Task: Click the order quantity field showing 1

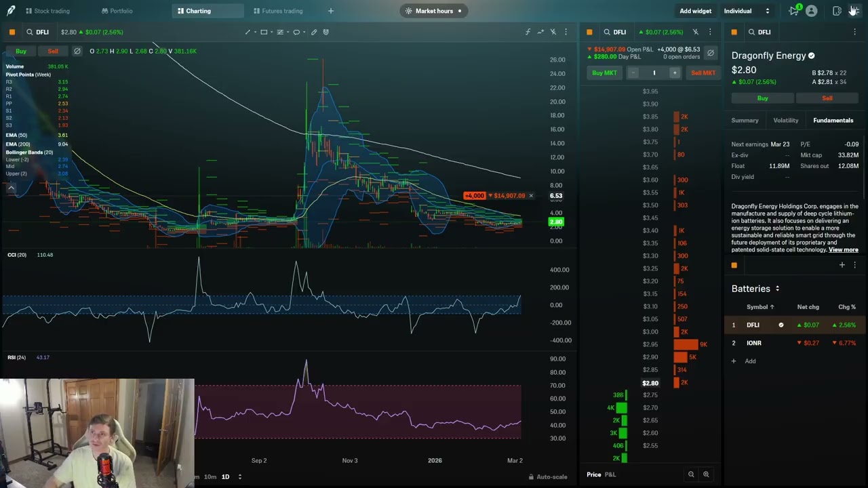Action: click(654, 73)
